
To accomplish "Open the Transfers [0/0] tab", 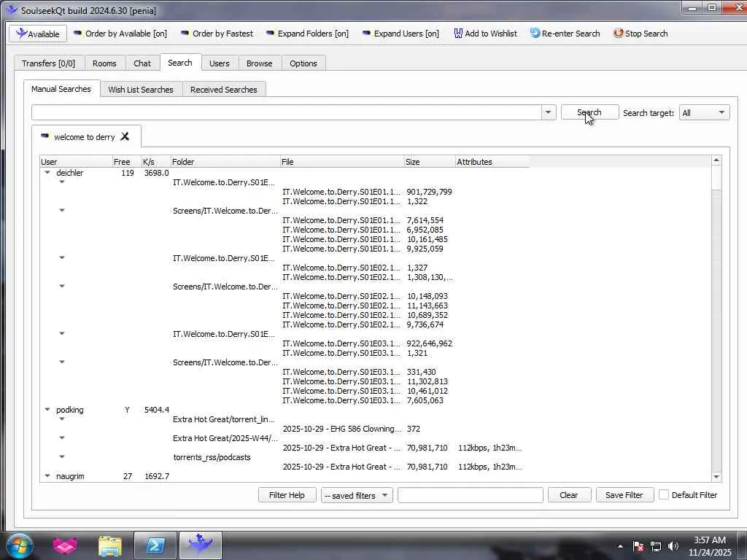I will 49,63.
